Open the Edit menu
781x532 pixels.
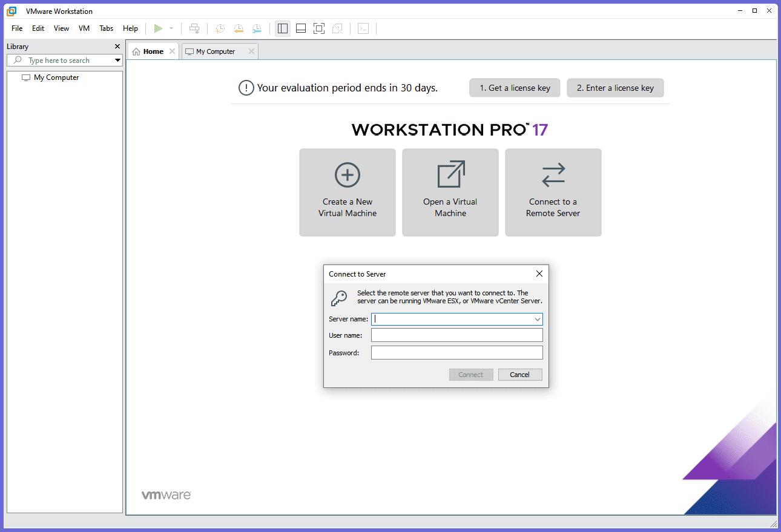pos(38,28)
